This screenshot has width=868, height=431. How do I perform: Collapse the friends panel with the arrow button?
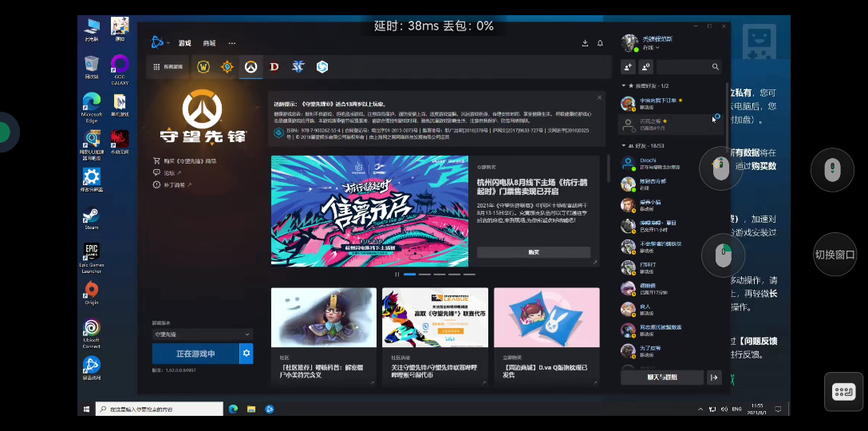pos(714,378)
